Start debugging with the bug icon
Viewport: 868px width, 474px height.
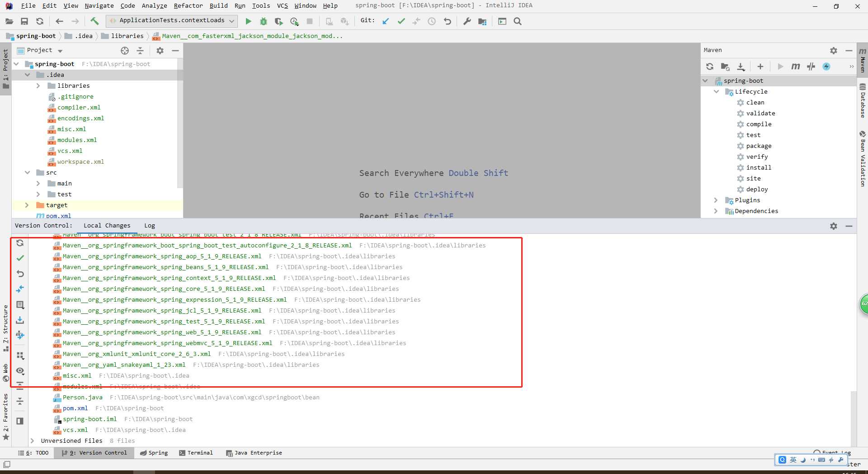pos(264,21)
